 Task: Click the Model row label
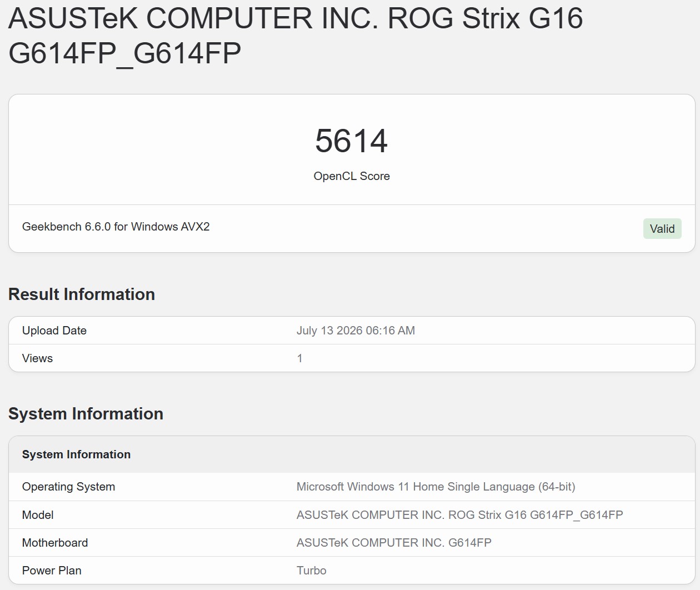tap(38, 515)
